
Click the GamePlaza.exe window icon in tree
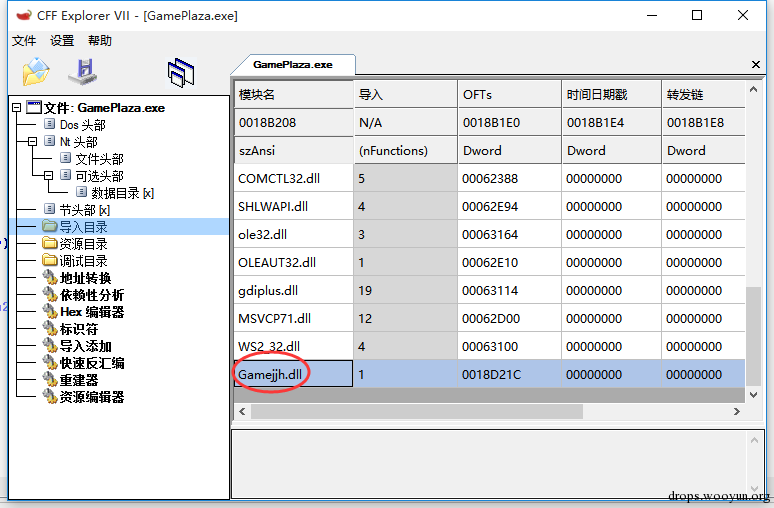[x=34, y=107]
